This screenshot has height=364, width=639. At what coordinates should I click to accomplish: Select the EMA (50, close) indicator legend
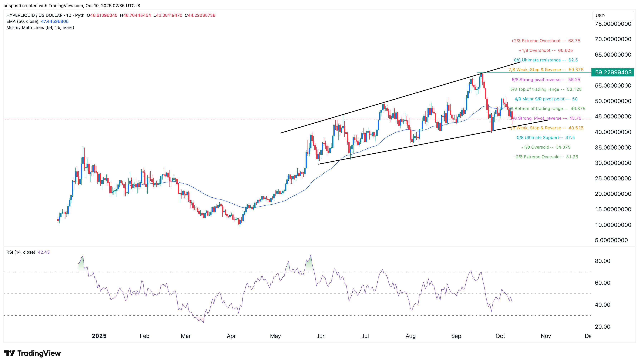pos(23,21)
